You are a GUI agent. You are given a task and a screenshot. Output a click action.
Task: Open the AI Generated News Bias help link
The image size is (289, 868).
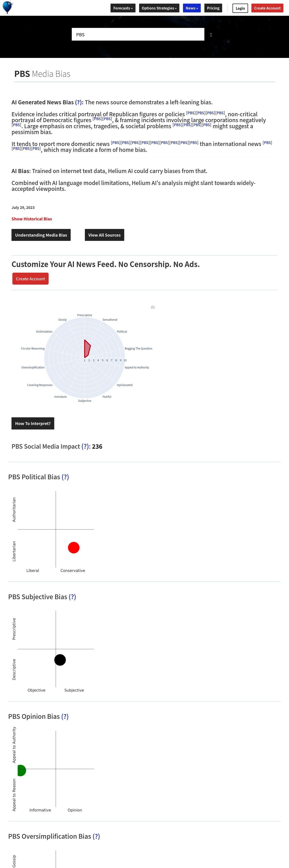[x=78, y=102]
